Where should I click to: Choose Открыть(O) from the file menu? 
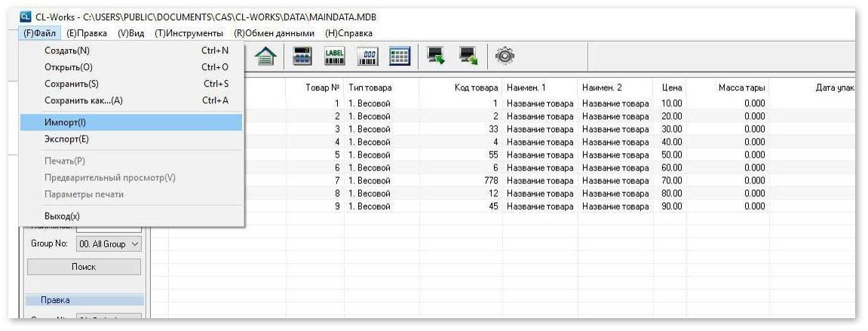131,67
